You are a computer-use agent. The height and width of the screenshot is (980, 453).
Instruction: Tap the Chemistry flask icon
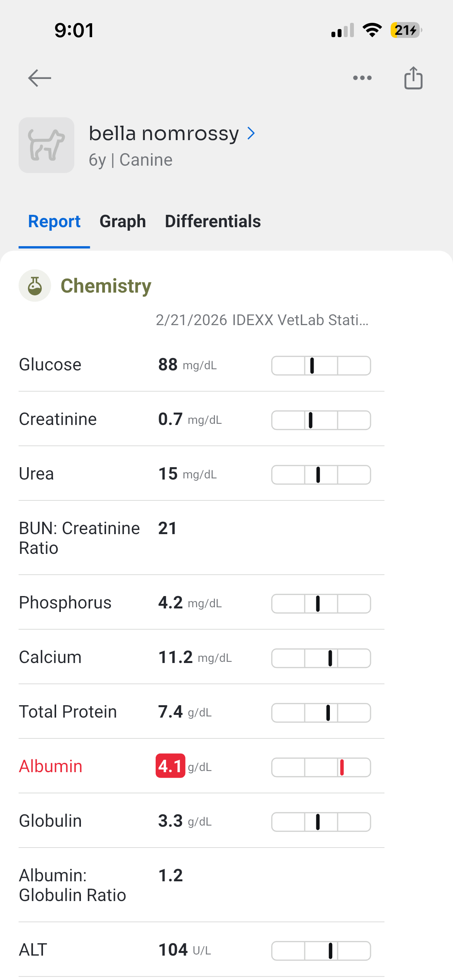[x=35, y=286]
